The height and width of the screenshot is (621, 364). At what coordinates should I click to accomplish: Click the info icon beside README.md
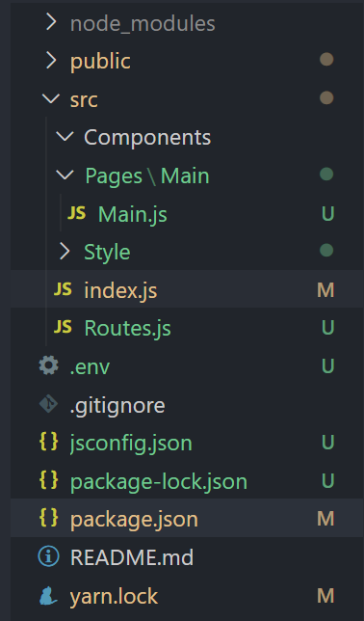coord(49,556)
